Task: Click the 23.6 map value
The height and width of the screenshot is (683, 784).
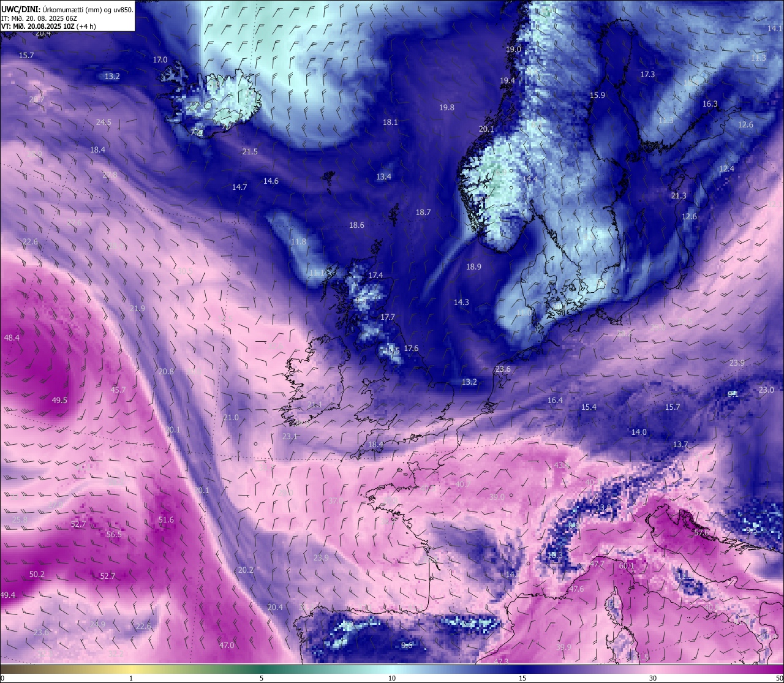Action: 503,369
